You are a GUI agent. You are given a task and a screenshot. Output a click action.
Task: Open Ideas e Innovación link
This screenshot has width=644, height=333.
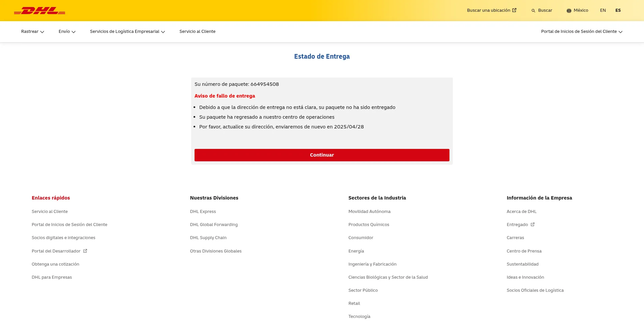pos(525,277)
